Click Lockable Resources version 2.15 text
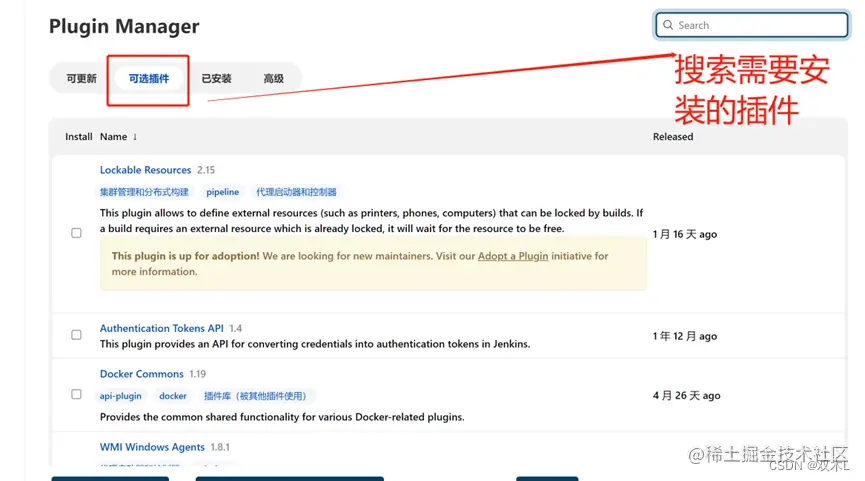Viewport: 865px width, 481px height. tap(206, 170)
